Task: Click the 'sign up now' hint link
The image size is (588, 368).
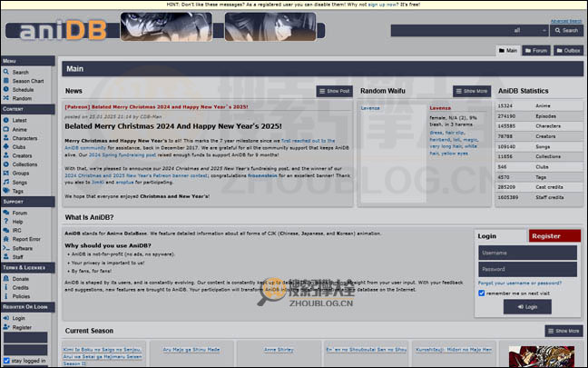Action: click(x=383, y=5)
